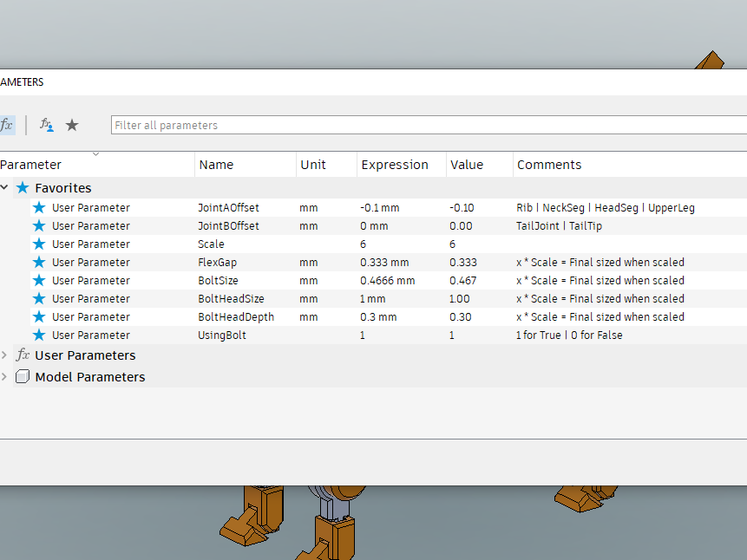Edit the BoltHeadSize expression 1 mm
Screen dimensions: 747x560
click(x=372, y=298)
